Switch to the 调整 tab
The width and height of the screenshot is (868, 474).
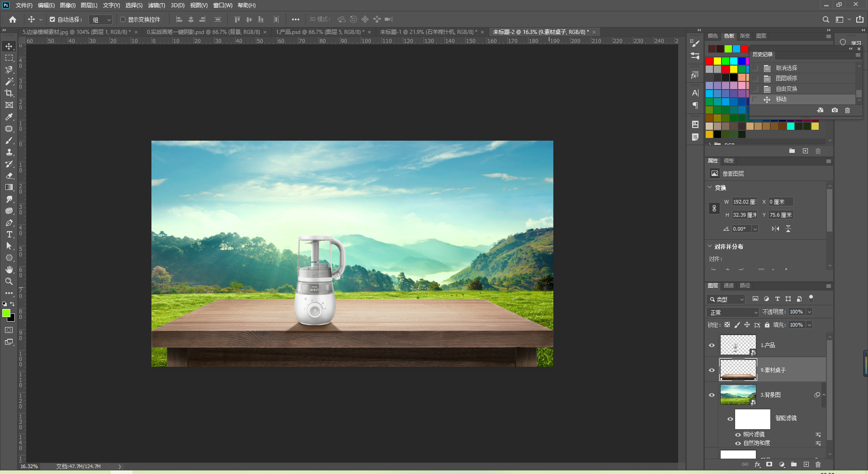(729, 161)
